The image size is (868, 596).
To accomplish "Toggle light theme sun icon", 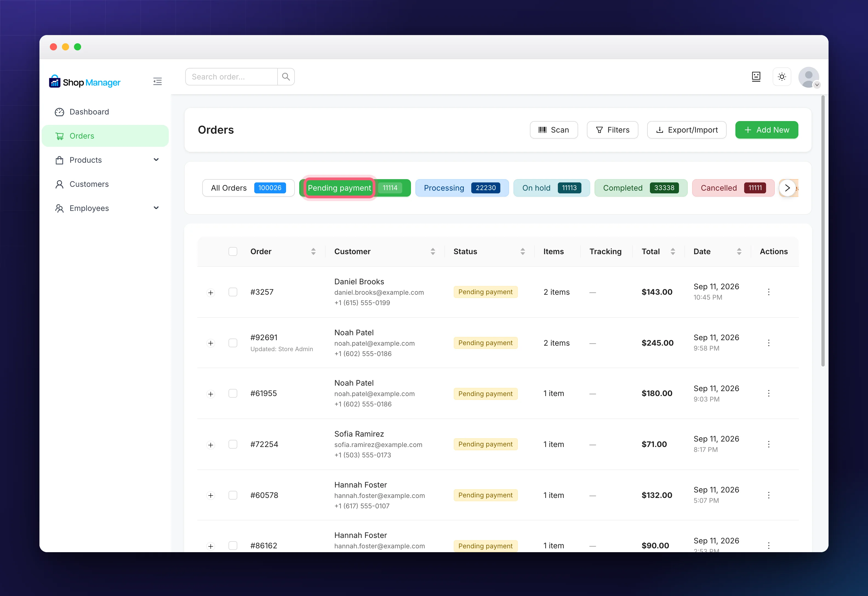I will pos(782,76).
